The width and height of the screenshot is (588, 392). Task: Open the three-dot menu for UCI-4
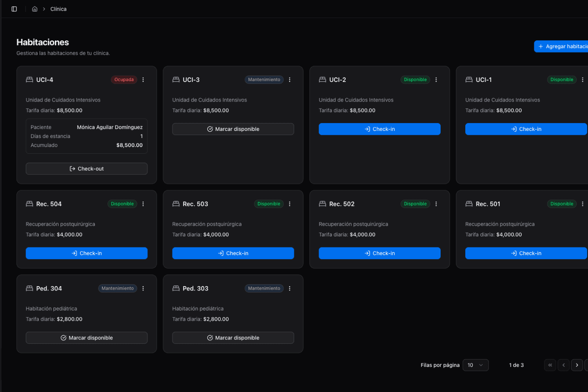[143, 80]
